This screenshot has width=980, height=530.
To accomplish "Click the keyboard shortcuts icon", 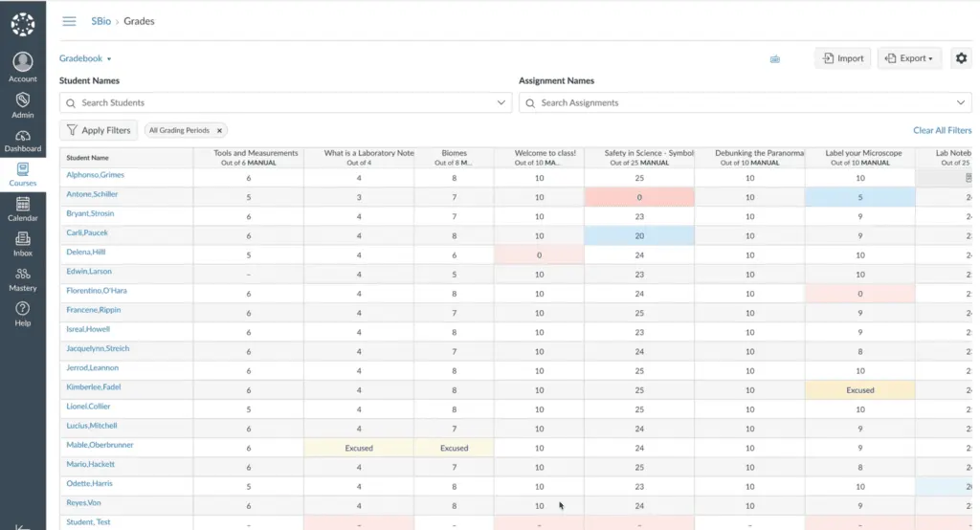I will coord(775,58).
